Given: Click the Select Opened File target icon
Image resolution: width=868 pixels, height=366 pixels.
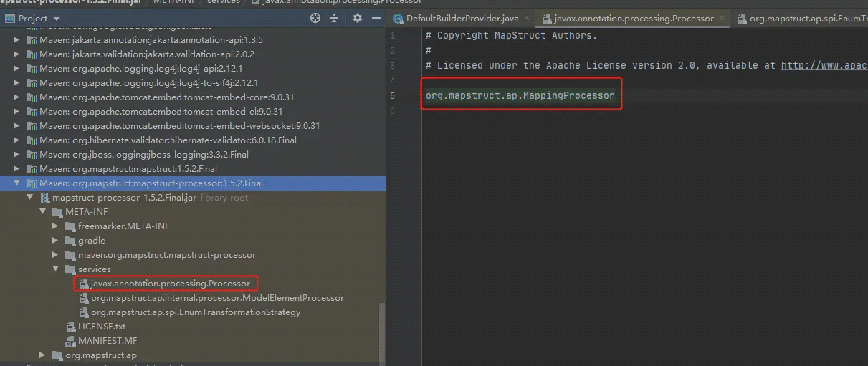Looking at the screenshot, I should click(x=315, y=18).
